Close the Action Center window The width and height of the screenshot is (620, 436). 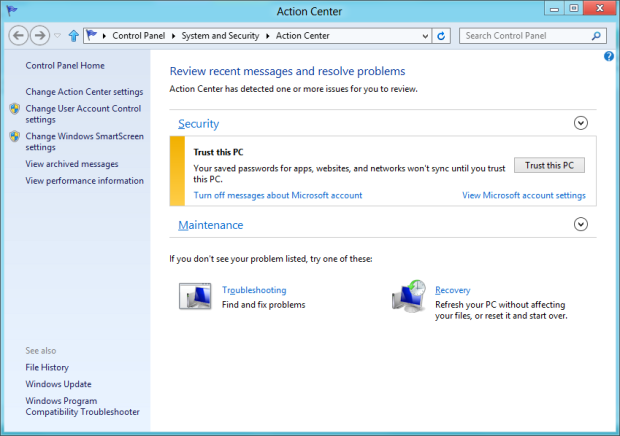click(600, 8)
